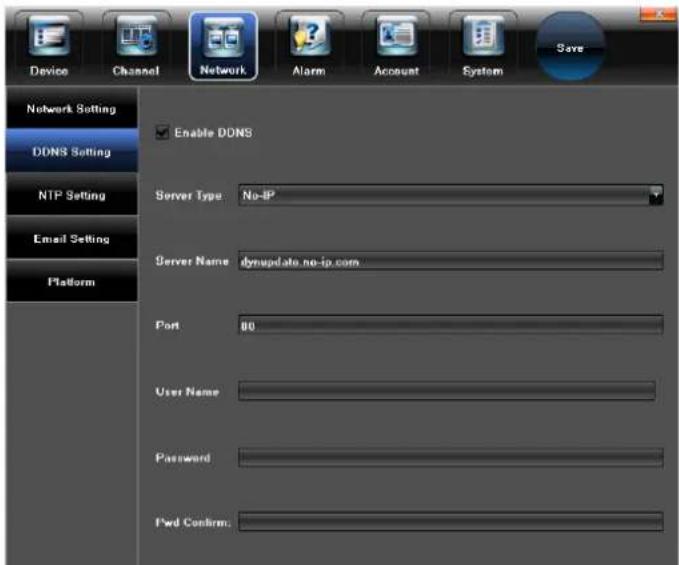Viewport: 679px width, 565px height.
Task: Click the Server Name label
Action: pos(192,261)
